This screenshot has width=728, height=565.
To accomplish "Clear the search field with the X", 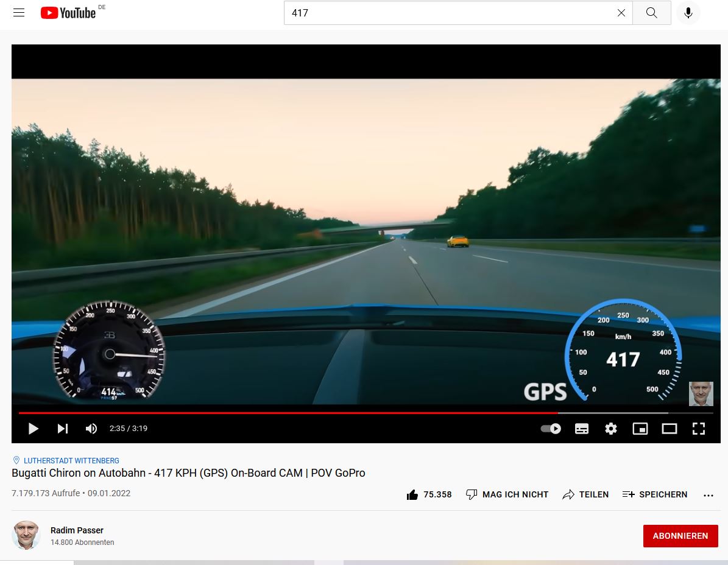I will tap(621, 13).
